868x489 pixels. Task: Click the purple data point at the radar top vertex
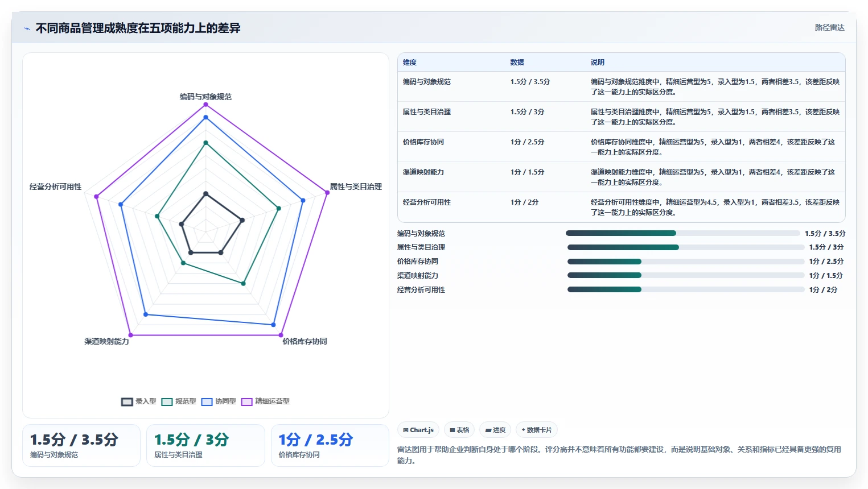click(205, 104)
